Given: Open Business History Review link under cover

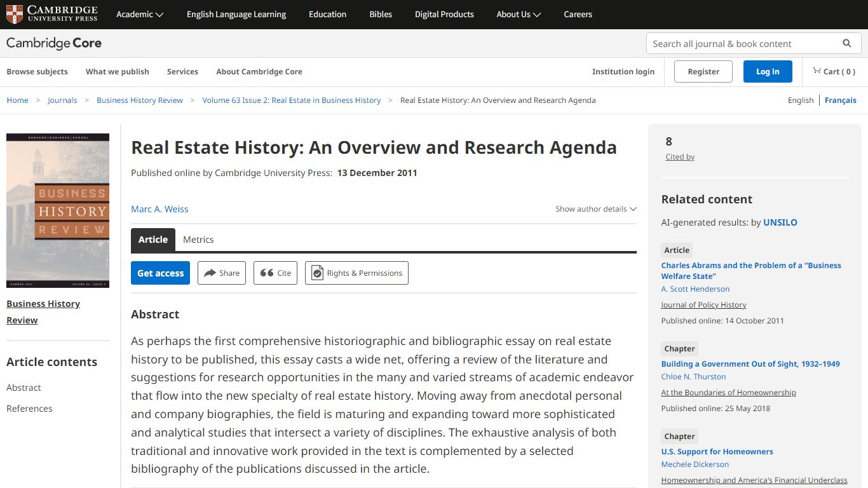Looking at the screenshot, I should click(43, 312).
